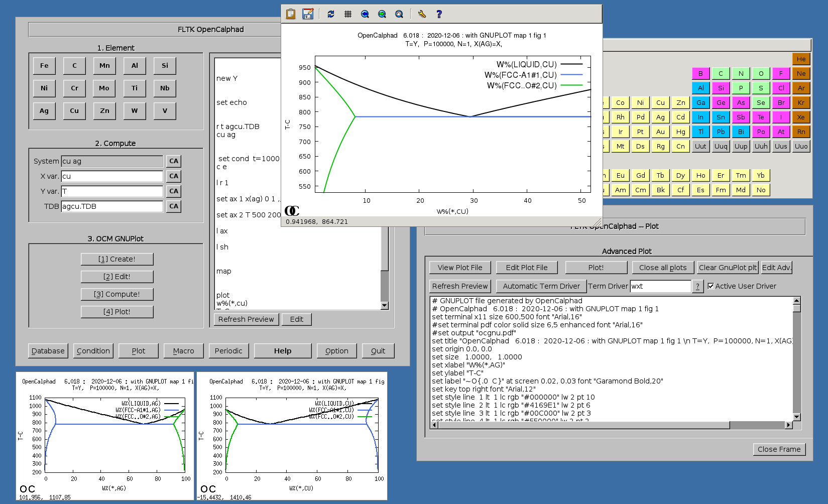Open plot configuration via wrench icon
This screenshot has width=828, height=504.
(422, 14)
